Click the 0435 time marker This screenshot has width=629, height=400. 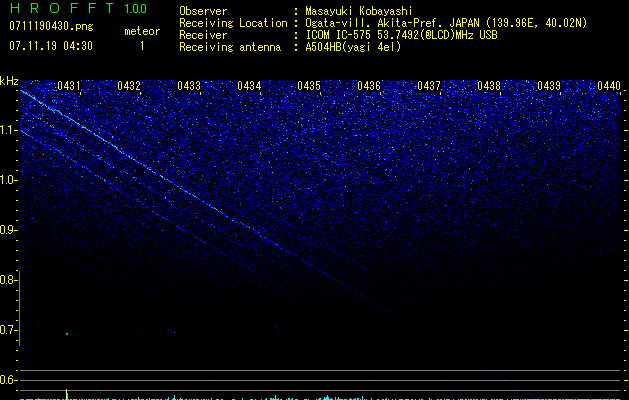tap(309, 86)
